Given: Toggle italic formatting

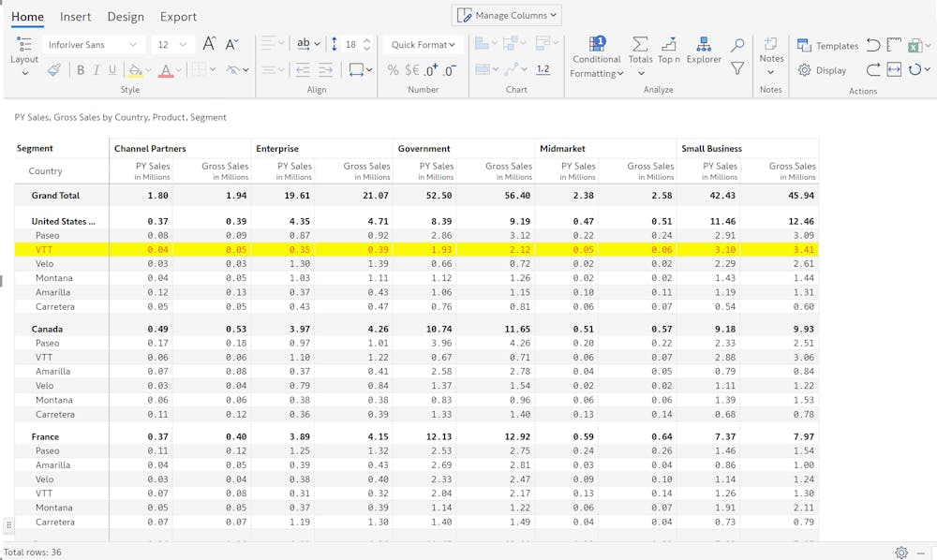Looking at the screenshot, I should [97, 70].
